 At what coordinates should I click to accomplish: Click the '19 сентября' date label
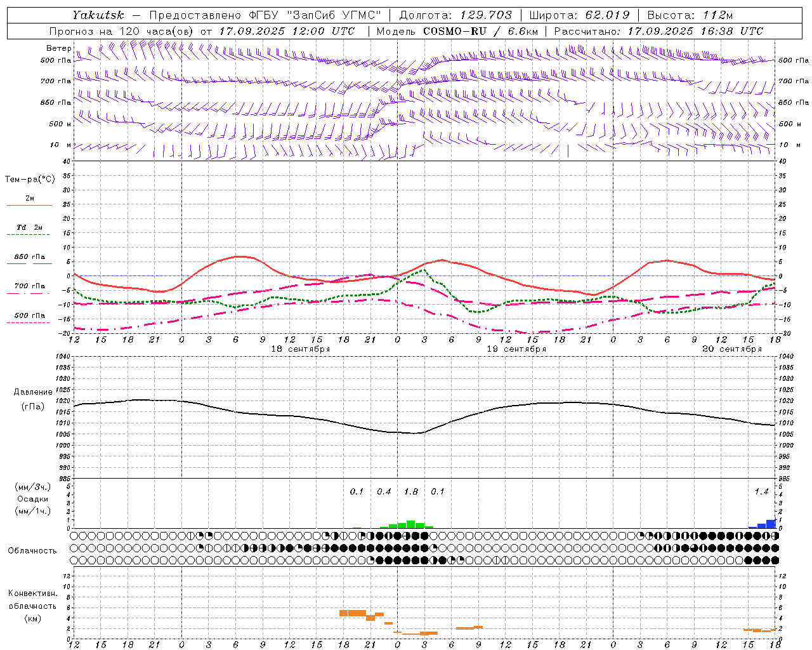pyautogui.click(x=516, y=349)
